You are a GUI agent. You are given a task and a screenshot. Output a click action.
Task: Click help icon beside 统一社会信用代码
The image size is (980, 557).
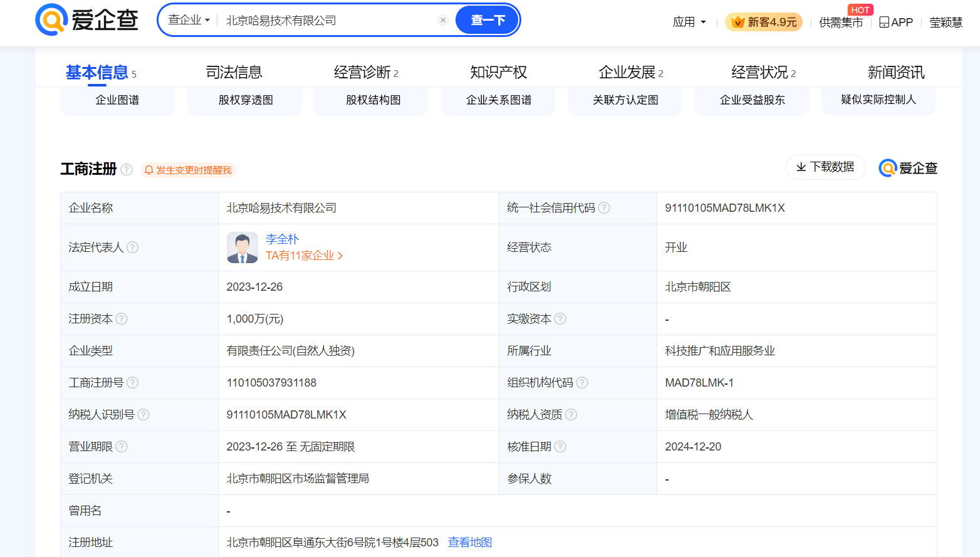604,208
